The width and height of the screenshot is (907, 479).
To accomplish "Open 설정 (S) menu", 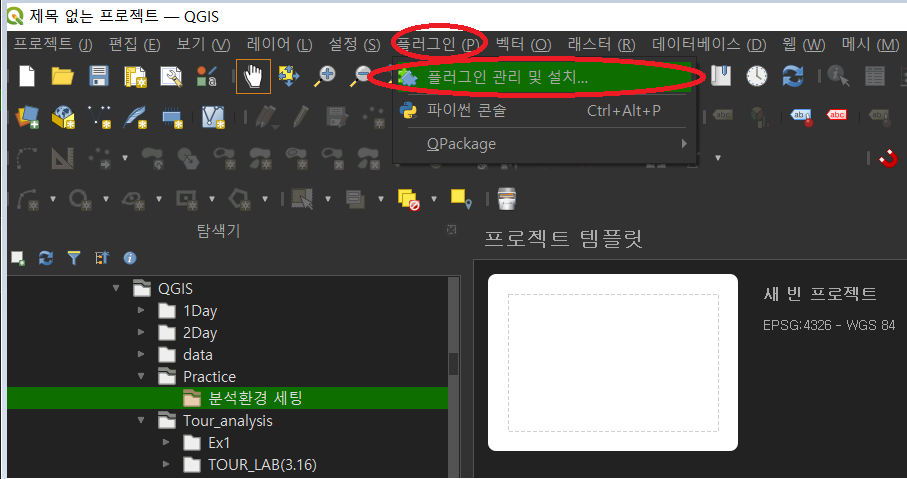I will 354,44.
